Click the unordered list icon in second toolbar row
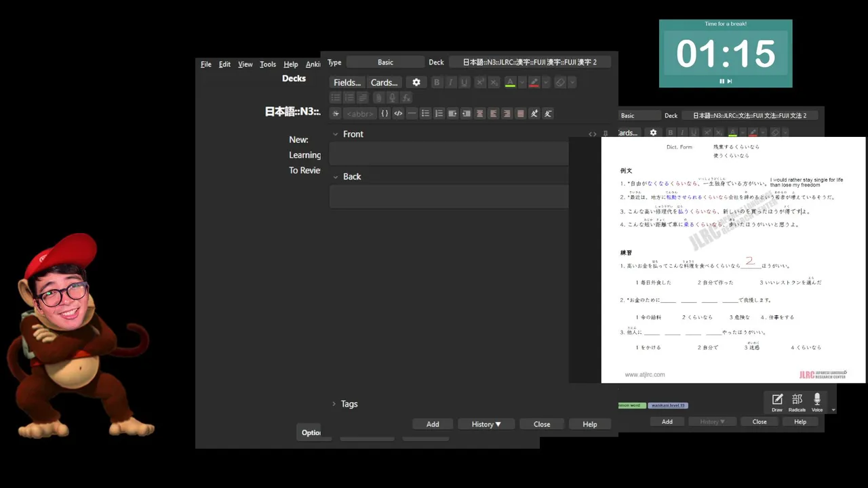This screenshot has width=868, height=488. pos(336,98)
